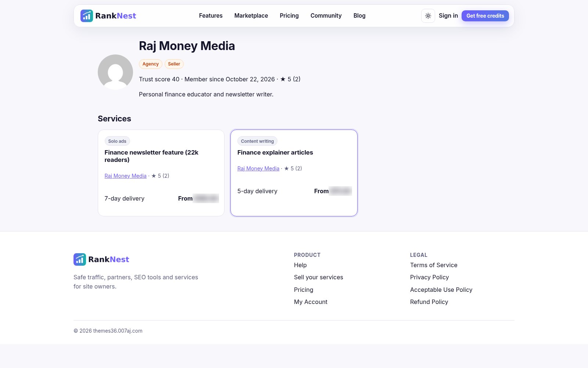The image size is (588, 368).
Task: Click the Solo ads category tag
Action: pyautogui.click(x=117, y=141)
